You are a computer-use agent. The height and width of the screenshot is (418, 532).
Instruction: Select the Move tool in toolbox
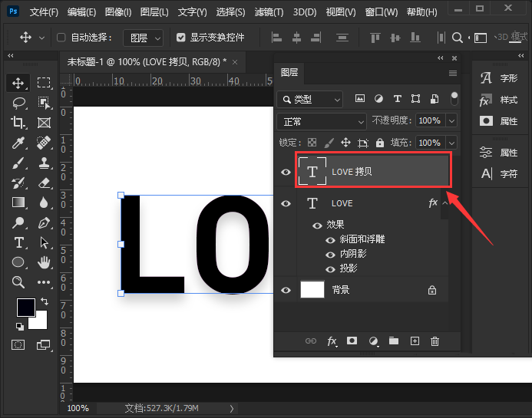tap(18, 83)
